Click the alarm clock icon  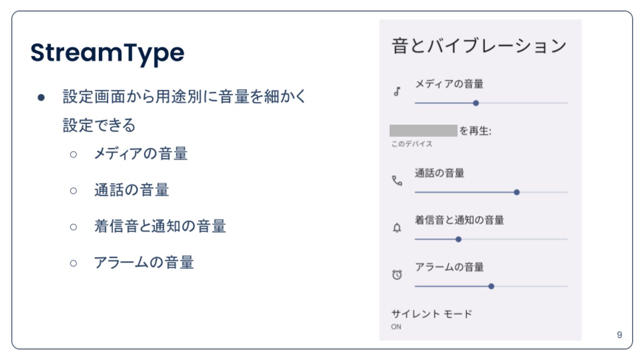(397, 275)
